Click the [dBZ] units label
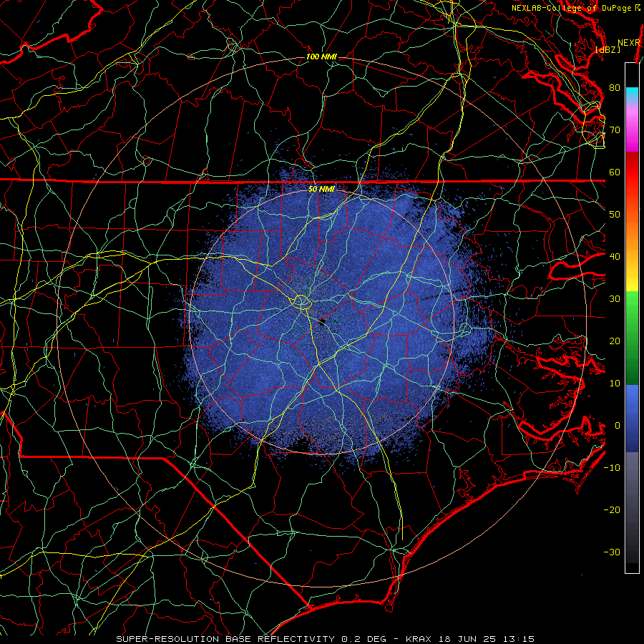The height and width of the screenshot is (644, 644). [x=608, y=49]
